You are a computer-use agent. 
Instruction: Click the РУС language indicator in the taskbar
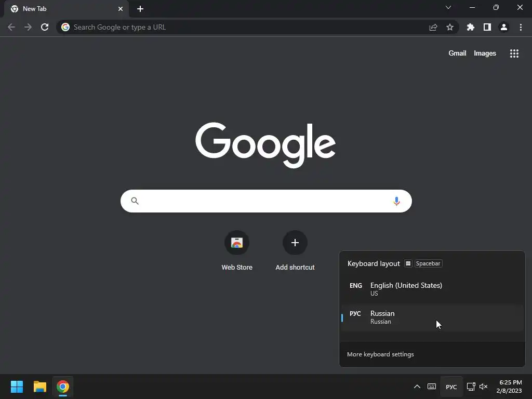[x=451, y=387]
